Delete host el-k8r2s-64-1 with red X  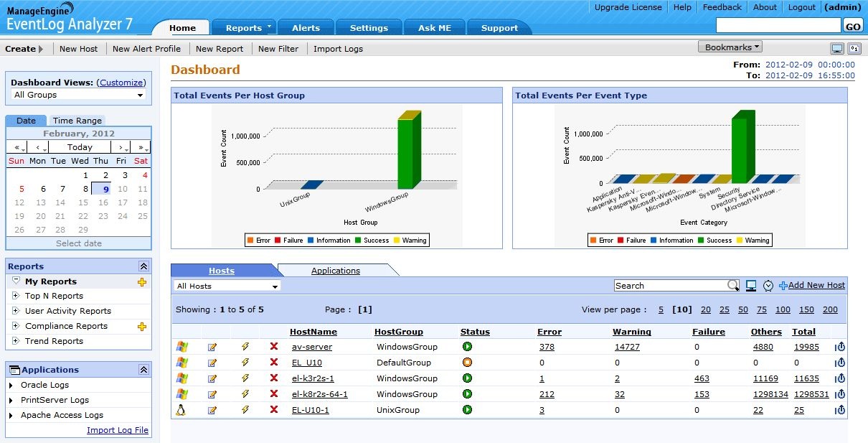[x=273, y=394]
